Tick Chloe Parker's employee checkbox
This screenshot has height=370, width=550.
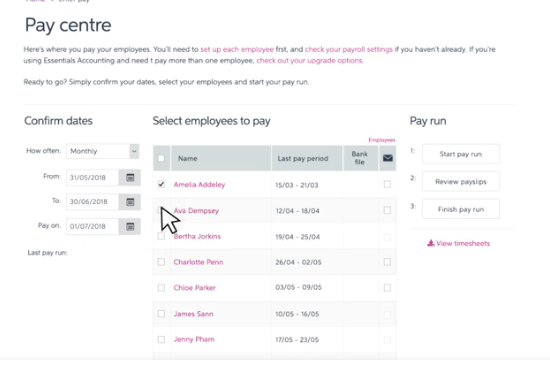pos(161,288)
